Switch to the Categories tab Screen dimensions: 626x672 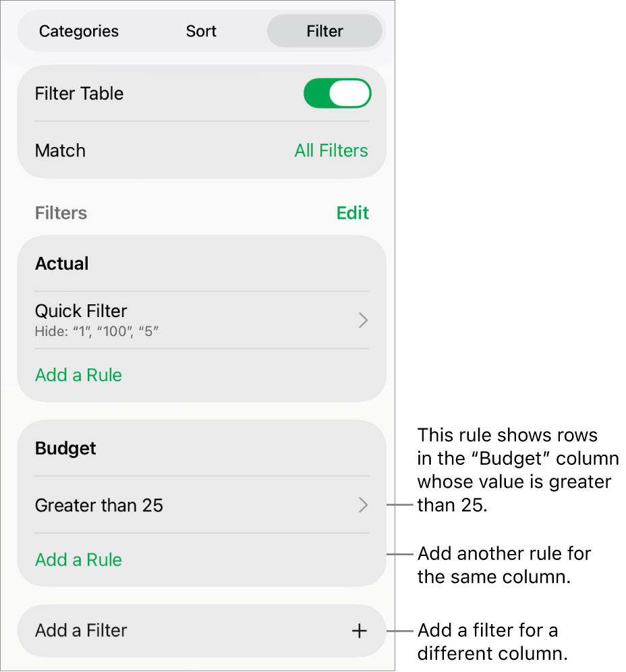click(x=79, y=31)
